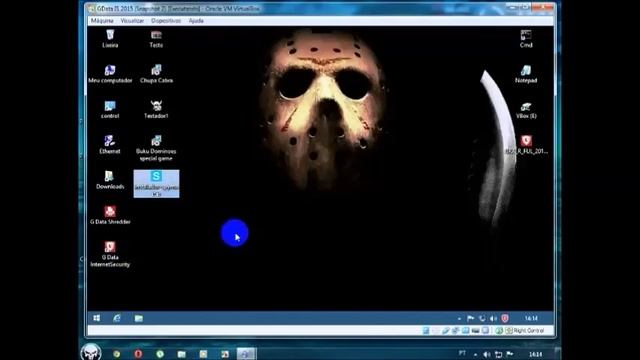Click the host skull Start orb
The width and height of the screenshot is (640, 360).
click(x=91, y=352)
